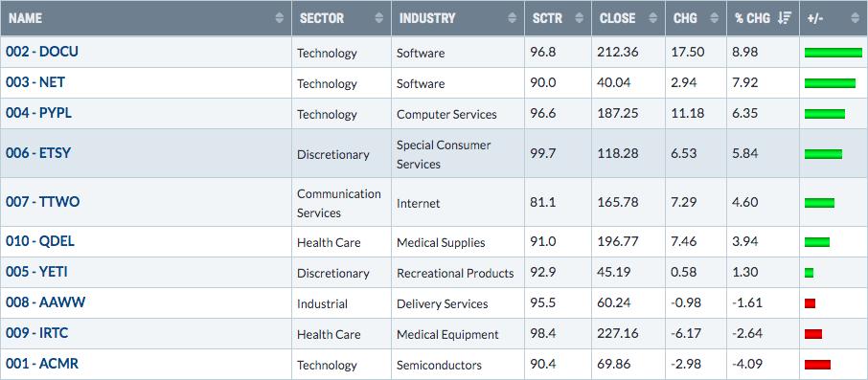The image size is (868, 380).
Task: Sort by the NAME column sort icon
Action: pos(279,18)
